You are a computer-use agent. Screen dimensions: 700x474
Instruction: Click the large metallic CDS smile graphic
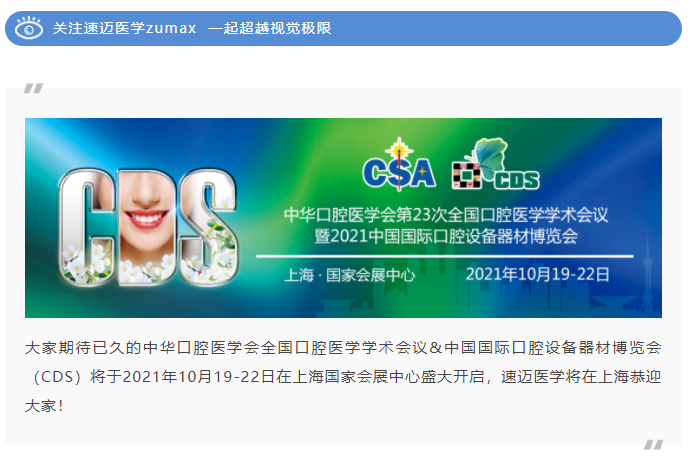click(x=148, y=227)
